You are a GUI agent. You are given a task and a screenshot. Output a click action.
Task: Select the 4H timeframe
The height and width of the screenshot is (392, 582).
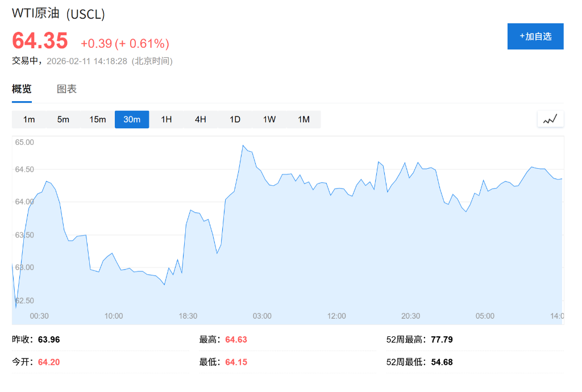pos(200,119)
